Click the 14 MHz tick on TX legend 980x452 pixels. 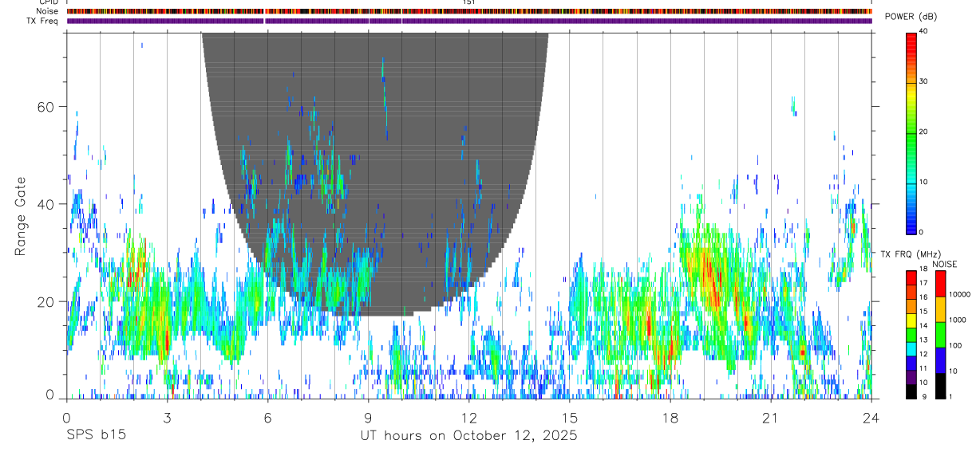coord(923,325)
